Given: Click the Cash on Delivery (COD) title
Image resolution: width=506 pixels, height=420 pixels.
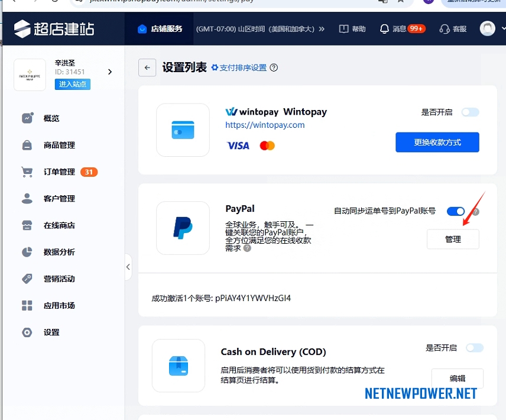Looking at the screenshot, I should click(273, 351).
